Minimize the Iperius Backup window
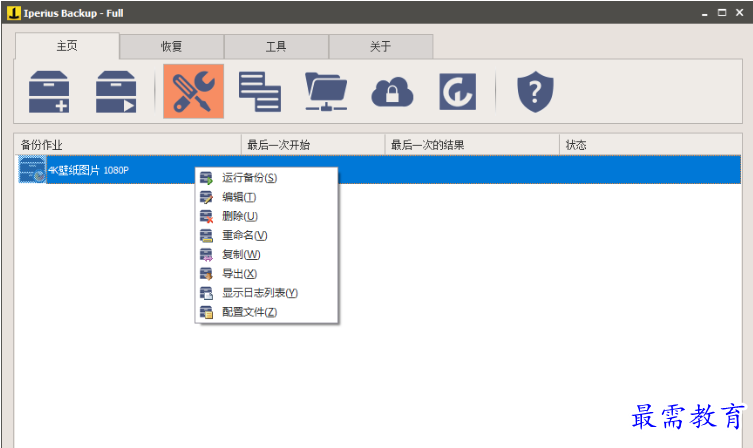Image resolution: width=753 pixels, height=448 pixels. tap(704, 13)
